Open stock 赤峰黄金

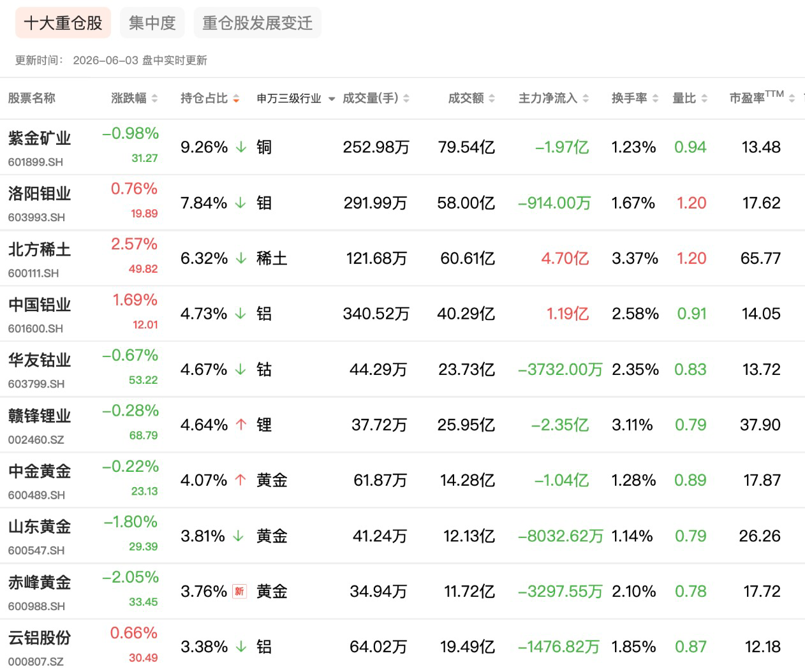click(x=40, y=583)
